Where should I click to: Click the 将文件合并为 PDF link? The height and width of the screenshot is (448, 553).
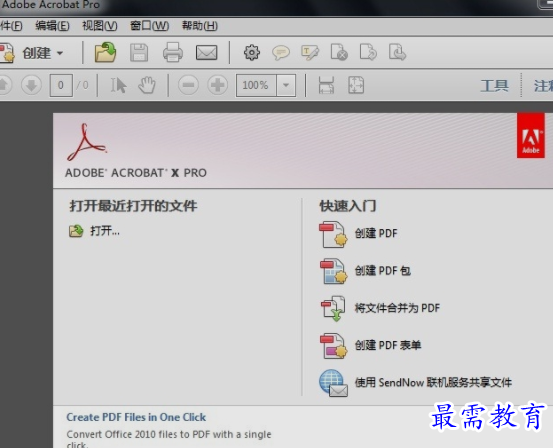click(397, 308)
